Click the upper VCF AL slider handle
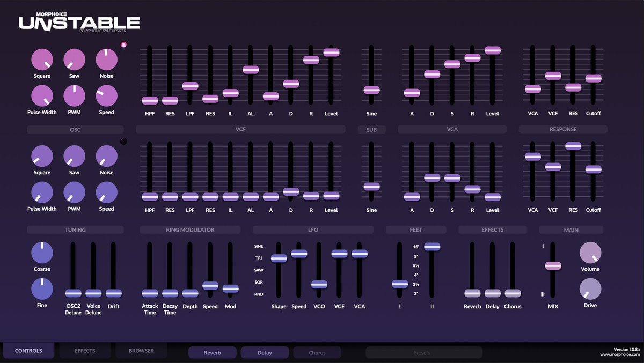644x363 pixels. (251, 70)
